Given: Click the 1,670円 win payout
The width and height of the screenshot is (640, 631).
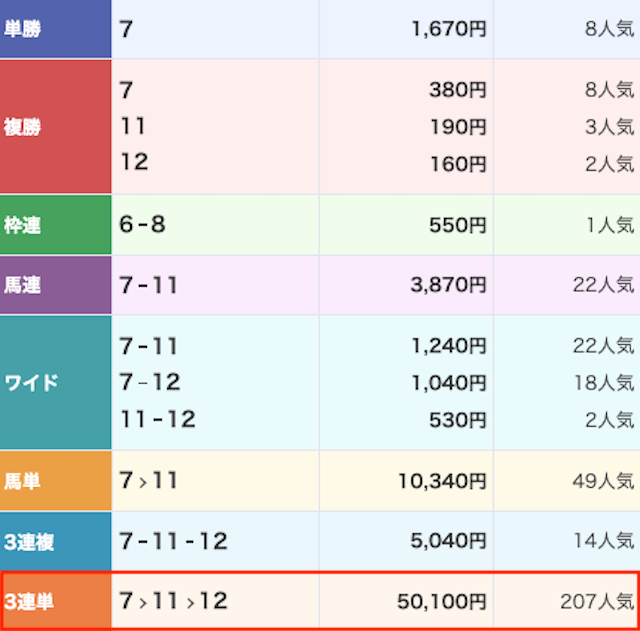Looking at the screenshot, I should pos(449,29).
